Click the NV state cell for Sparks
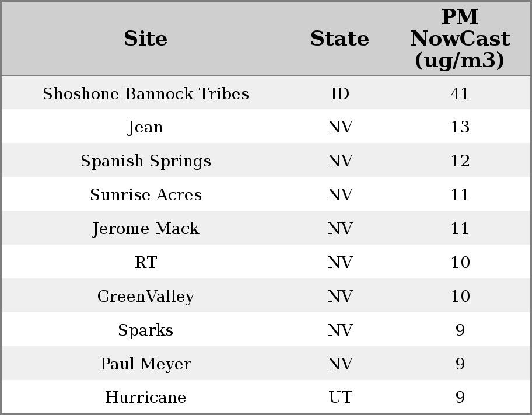532x415 pixels. [339, 330]
